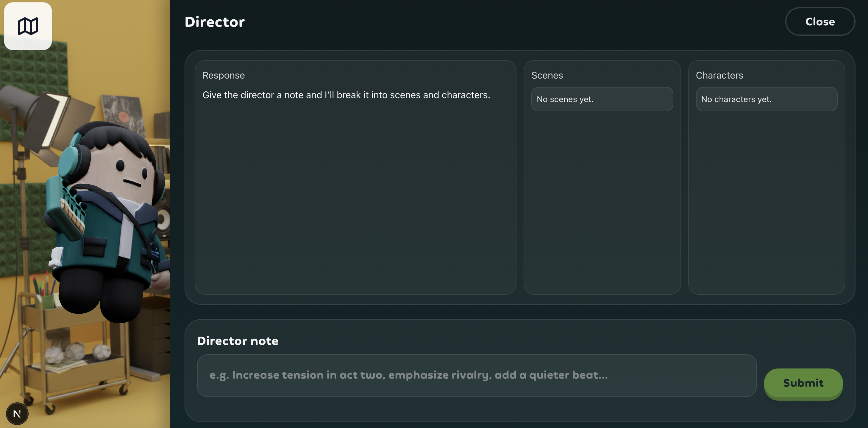
Task: Click the Response panel heading
Action: tap(224, 75)
